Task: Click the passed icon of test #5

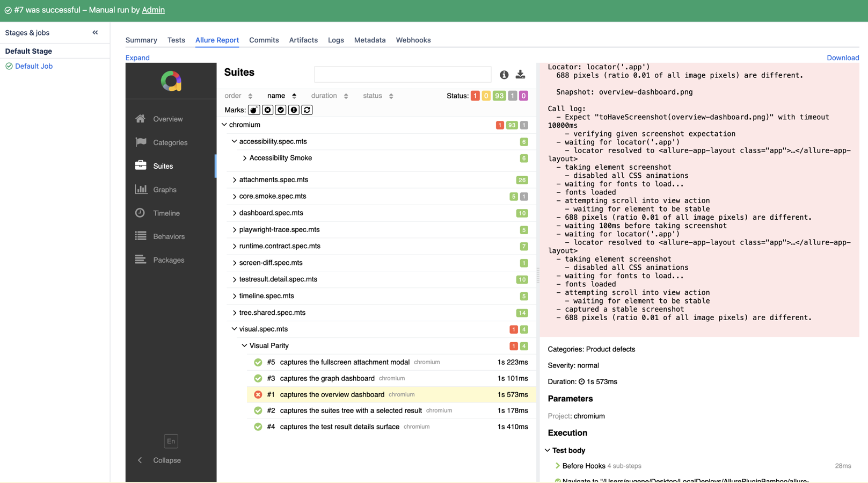Action: (258, 362)
